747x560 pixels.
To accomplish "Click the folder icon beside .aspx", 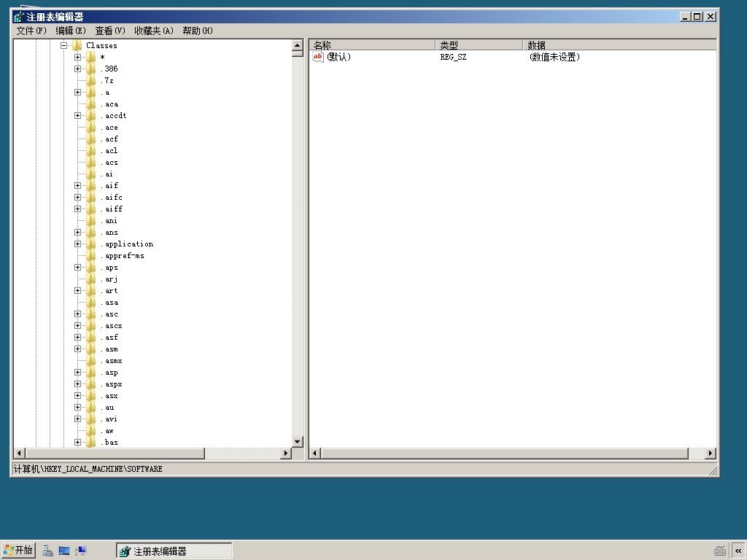I will pyautogui.click(x=90, y=384).
